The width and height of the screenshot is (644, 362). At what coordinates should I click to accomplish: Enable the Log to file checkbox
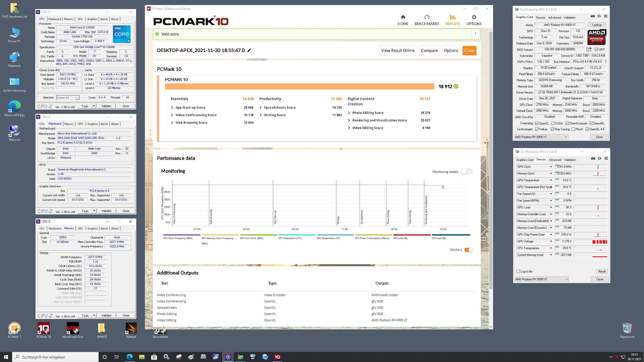click(518, 271)
